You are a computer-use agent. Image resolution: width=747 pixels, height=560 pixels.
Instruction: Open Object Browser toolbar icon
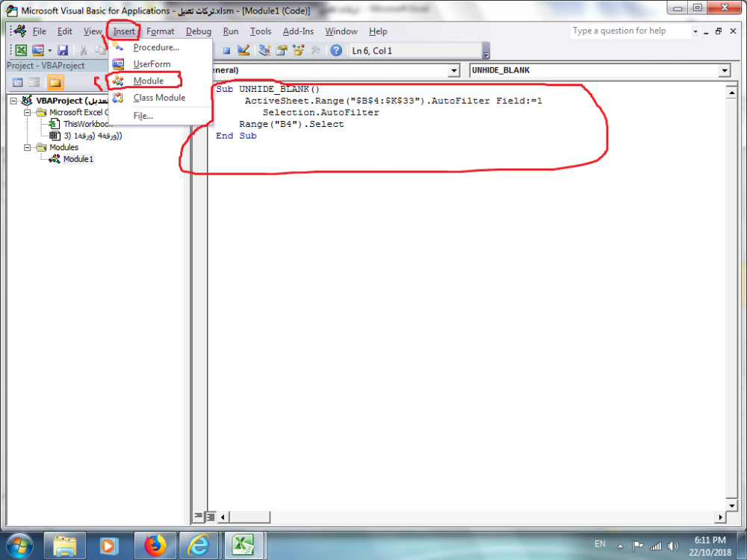coord(298,50)
